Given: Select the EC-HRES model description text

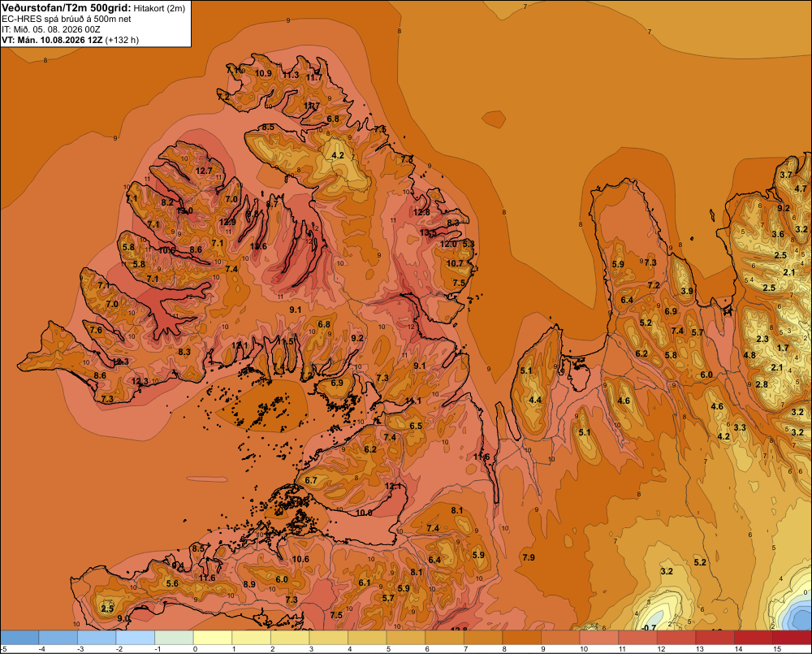Looking at the screenshot, I should (67, 19).
